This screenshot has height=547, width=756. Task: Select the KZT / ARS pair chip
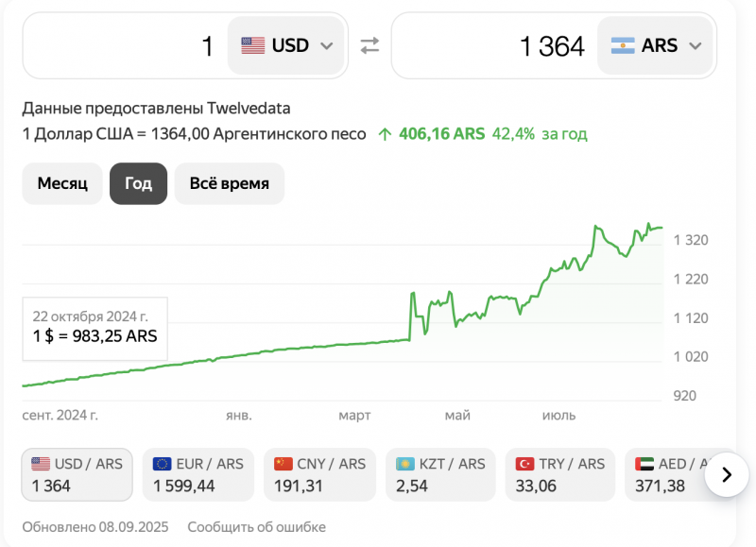[x=440, y=474]
